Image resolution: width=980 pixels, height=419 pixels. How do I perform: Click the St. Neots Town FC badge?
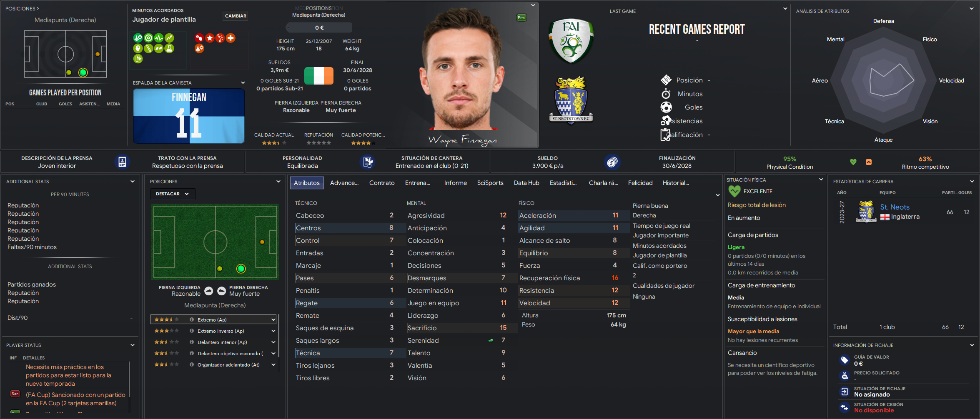571,100
